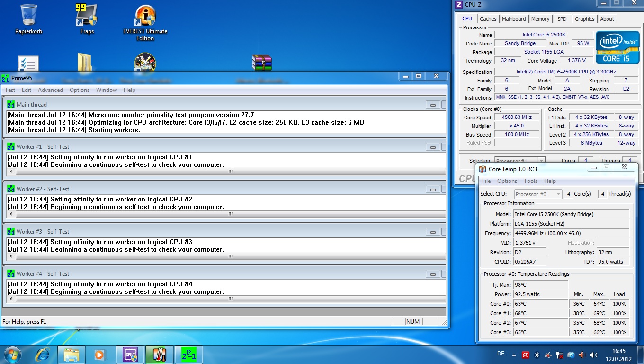This screenshot has width=644, height=364.
Task: Click Core Temp Power 92.5 watts field
Action: pos(540,294)
